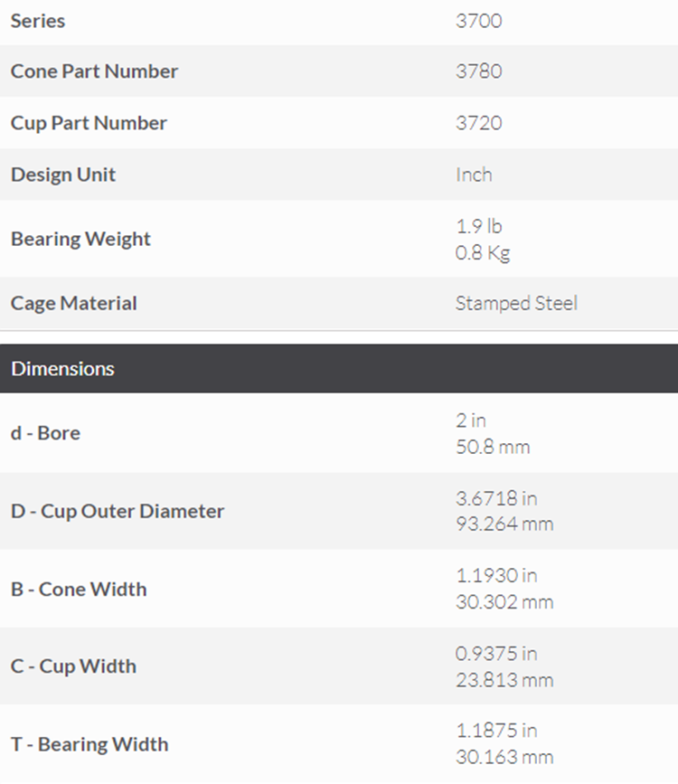Select the 1.9 lb weight value

pos(478,226)
